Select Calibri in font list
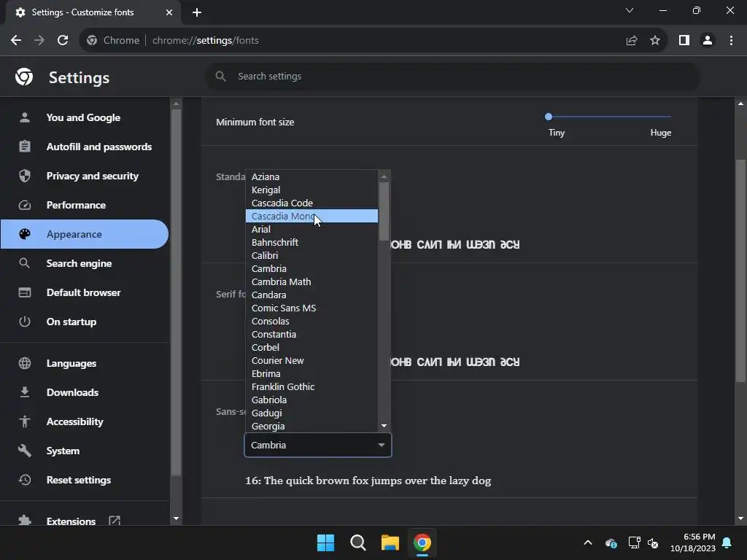747x560 pixels. pyautogui.click(x=311, y=256)
